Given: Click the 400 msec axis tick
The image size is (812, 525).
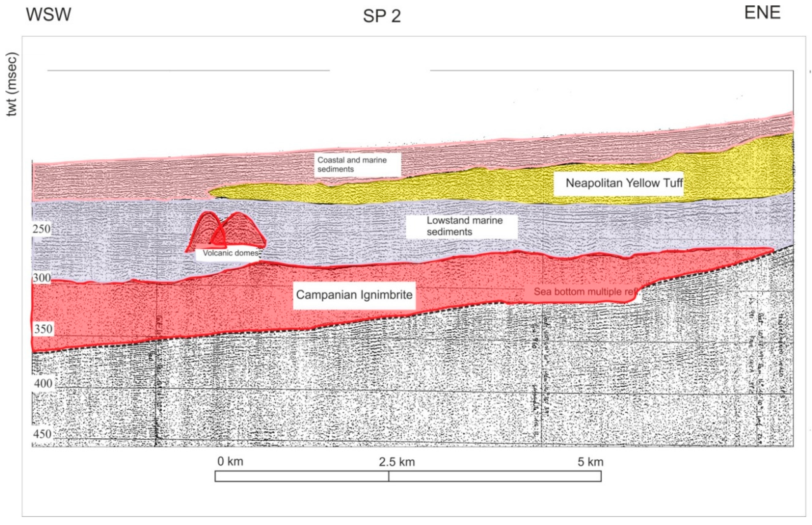Looking at the screenshot, I should point(43,383).
